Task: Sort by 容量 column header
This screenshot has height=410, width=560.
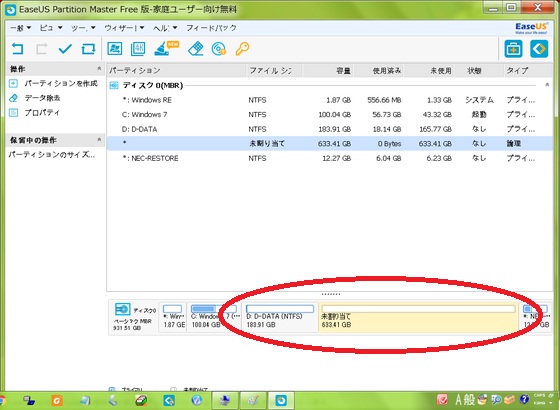Action: (328, 70)
